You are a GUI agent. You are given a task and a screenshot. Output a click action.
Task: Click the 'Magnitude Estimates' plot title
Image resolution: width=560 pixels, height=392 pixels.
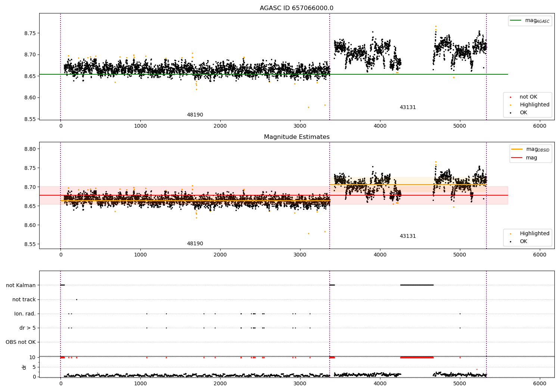pos(297,137)
